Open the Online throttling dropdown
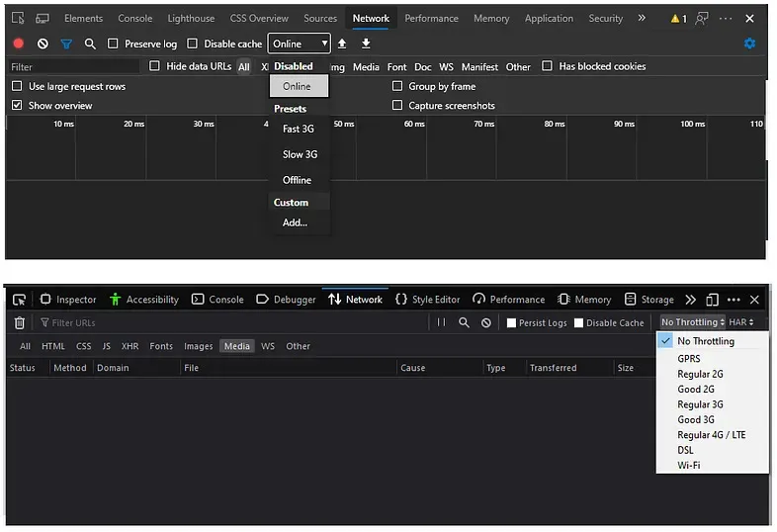The height and width of the screenshot is (532, 777). [x=299, y=44]
